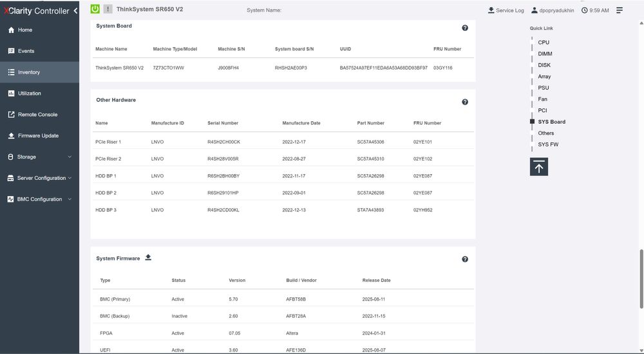Image resolution: width=644 pixels, height=354 pixels.
Task: Click the firmware upload icon beside System Firmware
Action: (x=148, y=257)
